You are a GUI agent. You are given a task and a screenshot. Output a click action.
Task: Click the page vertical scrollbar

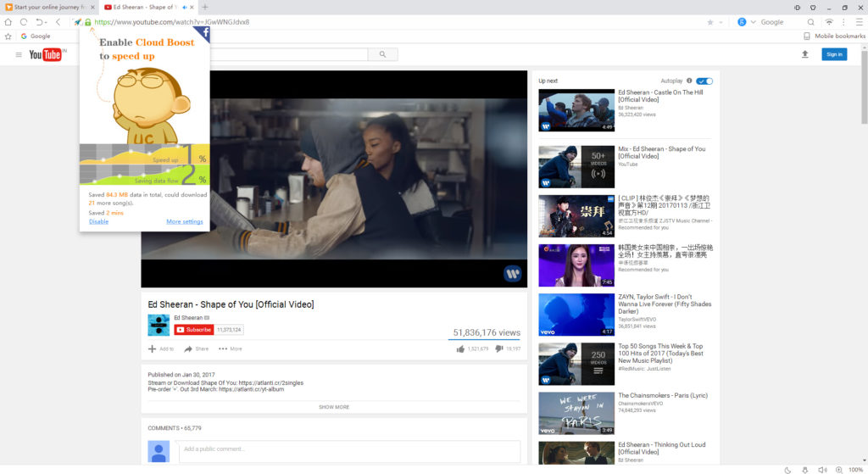(x=864, y=86)
